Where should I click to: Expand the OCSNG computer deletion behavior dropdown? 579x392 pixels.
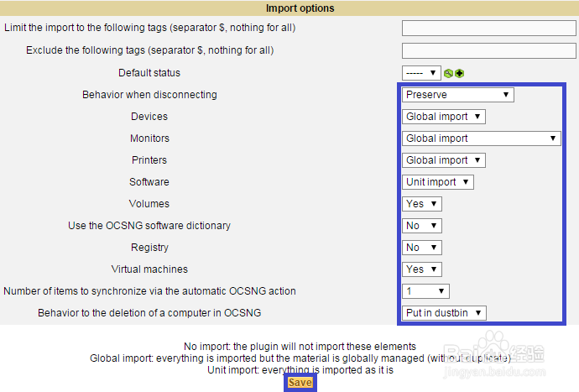point(444,313)
